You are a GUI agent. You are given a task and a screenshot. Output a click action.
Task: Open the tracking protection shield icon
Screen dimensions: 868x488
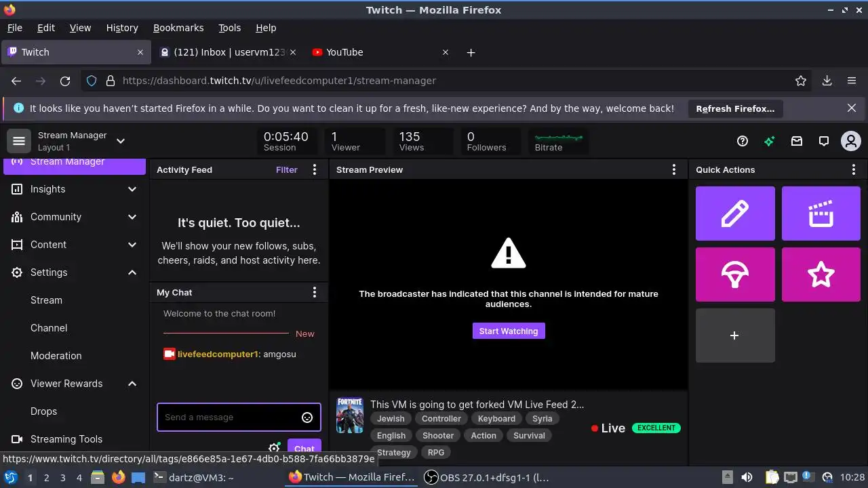[x=92, y=81]
